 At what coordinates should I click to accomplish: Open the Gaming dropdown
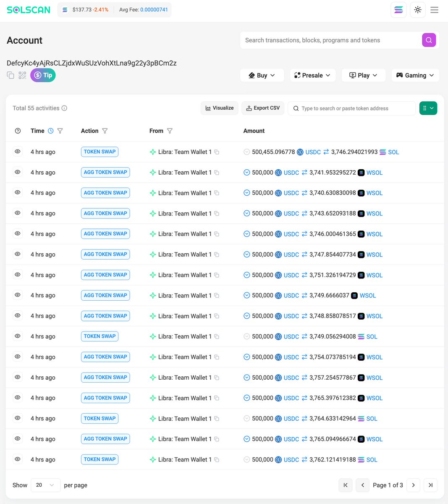pos(415,75)
